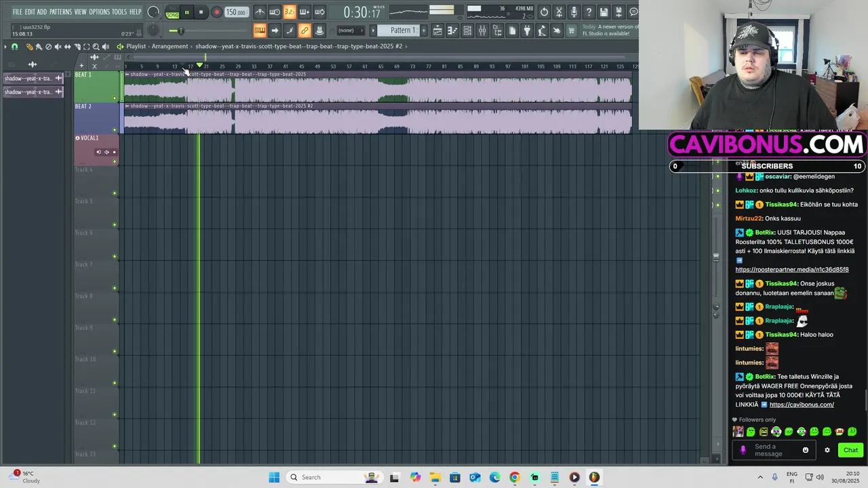Select the slice tool icon

77,47
